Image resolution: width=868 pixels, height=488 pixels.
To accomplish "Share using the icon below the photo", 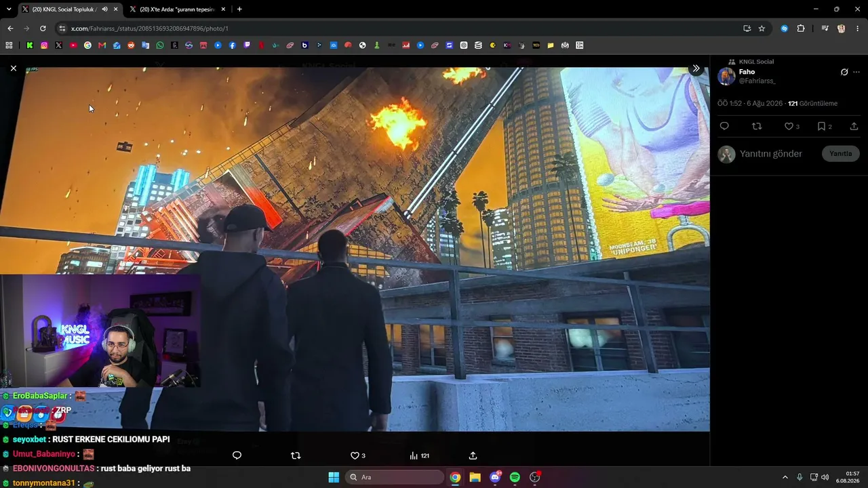I will pos(473,455).
